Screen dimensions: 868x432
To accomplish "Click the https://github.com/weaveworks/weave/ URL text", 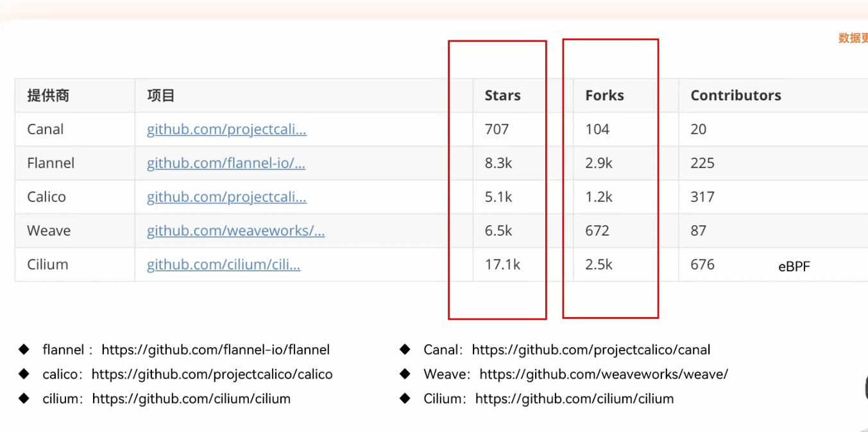I will coord(604,375).
